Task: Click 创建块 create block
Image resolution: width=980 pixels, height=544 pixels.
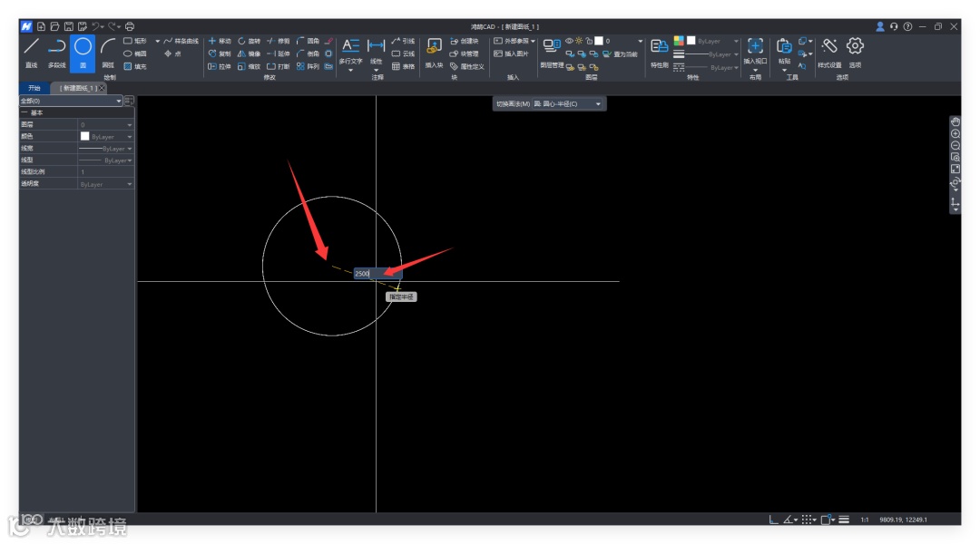Action: coord(465,41)
